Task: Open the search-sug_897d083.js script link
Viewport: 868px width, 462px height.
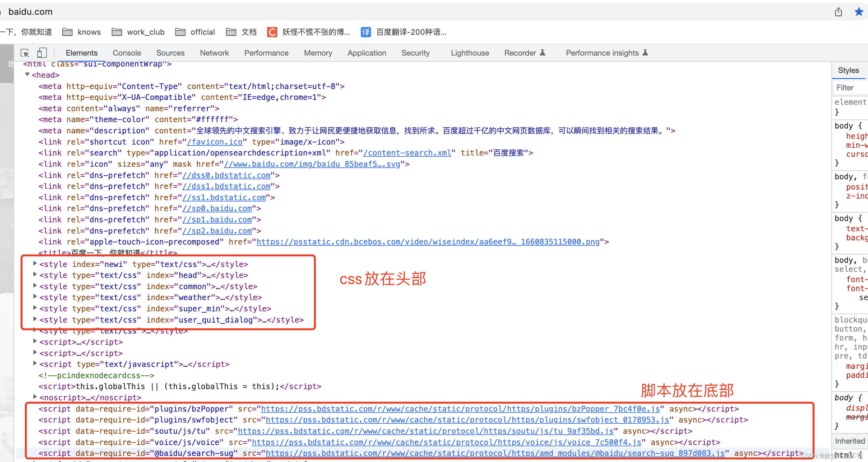Action: tap(495, 453)
